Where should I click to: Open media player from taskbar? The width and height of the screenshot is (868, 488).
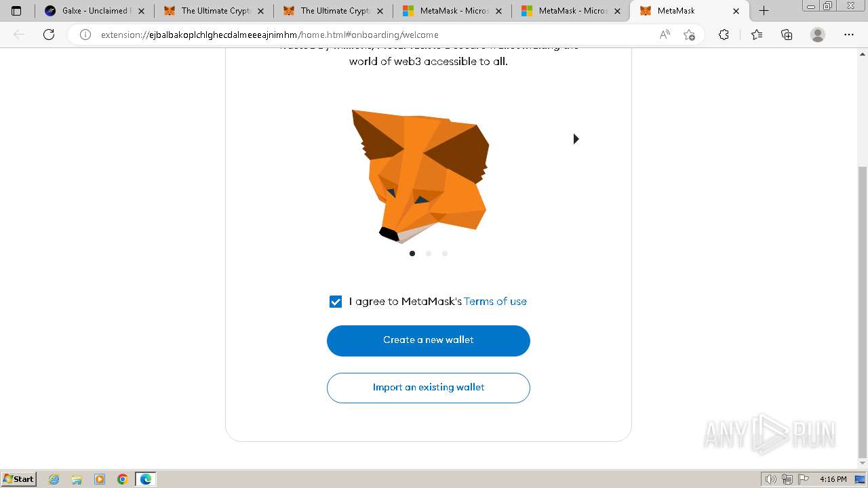coord(100,479)
